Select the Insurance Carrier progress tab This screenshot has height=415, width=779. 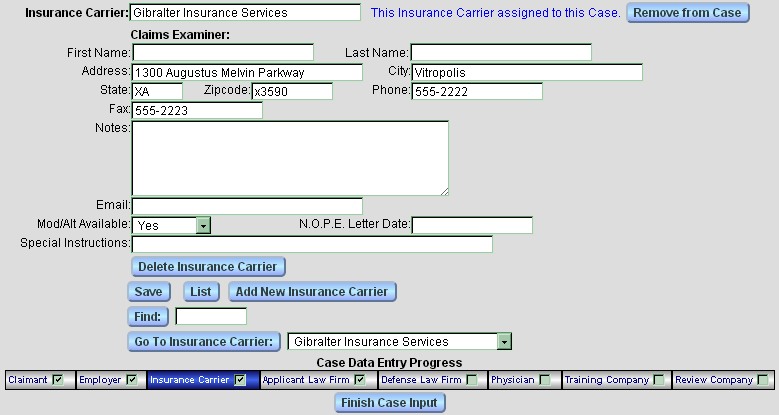coord(190,380)
